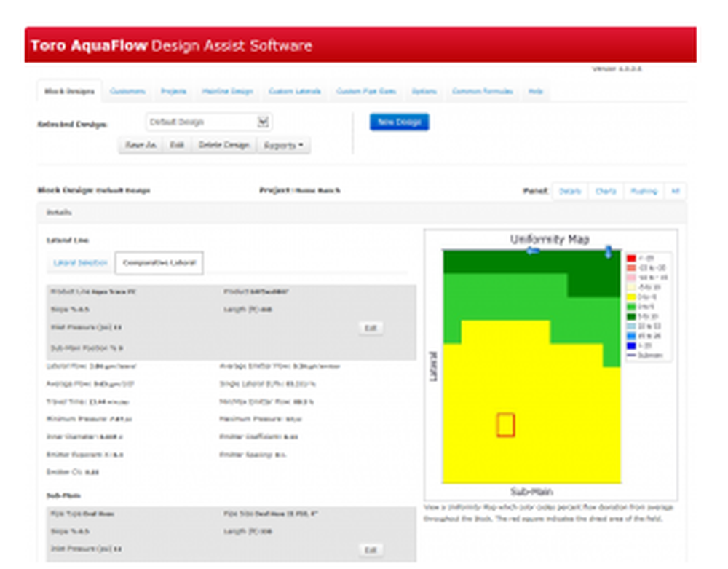Screen dimensions: 728x569
Task: Click the Toro AquaFlow header title
Action: click(171, 45)
